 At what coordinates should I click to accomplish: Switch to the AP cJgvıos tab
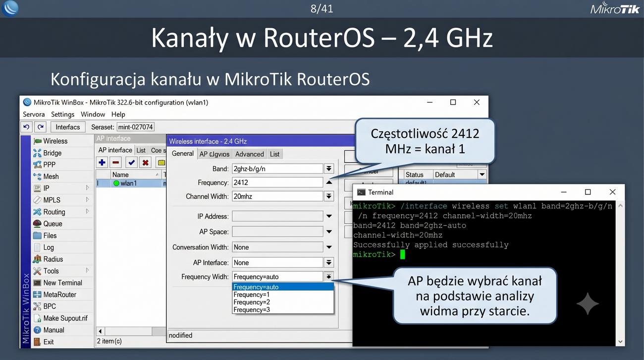[215, 154]
